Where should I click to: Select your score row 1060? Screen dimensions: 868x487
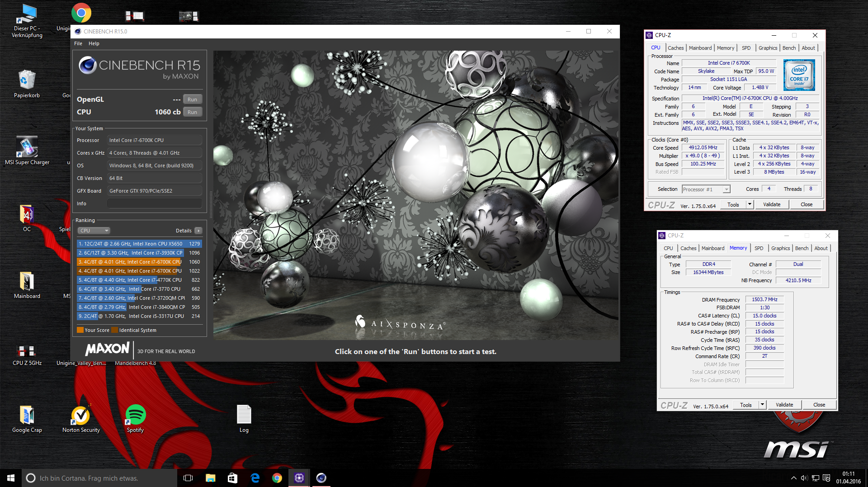pyautogui.click(x=139, y=262)
